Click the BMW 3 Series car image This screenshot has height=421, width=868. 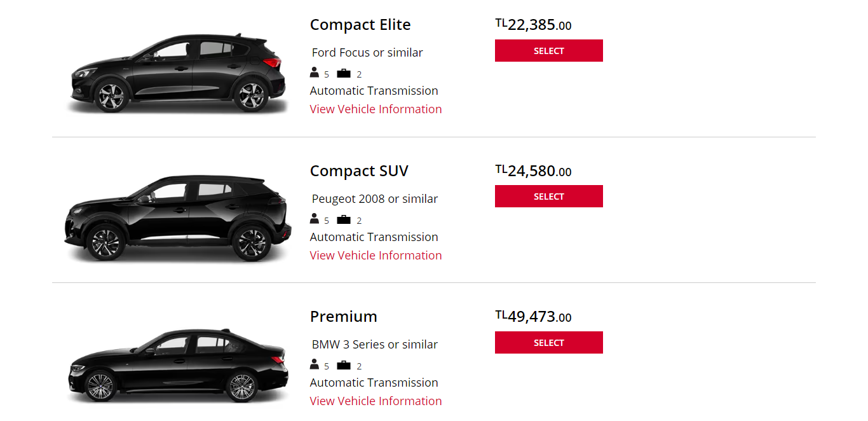coord(177,366)
